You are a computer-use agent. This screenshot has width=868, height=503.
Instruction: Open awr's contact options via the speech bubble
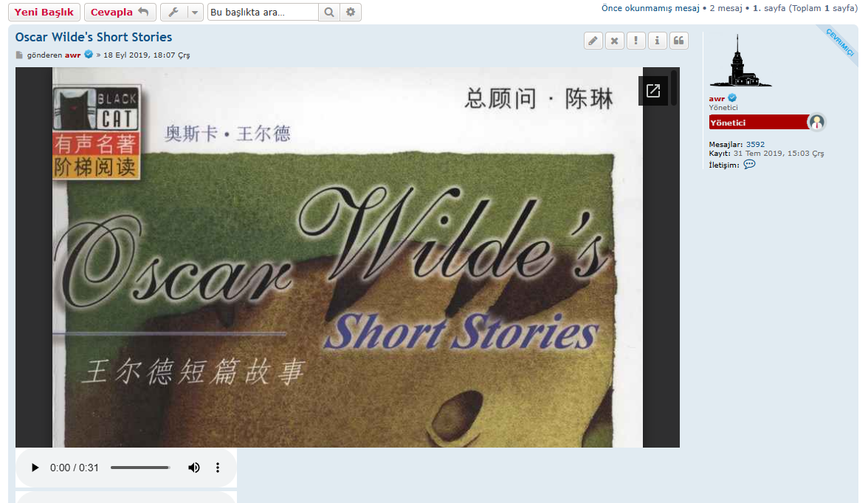click(x=749, y=164)
